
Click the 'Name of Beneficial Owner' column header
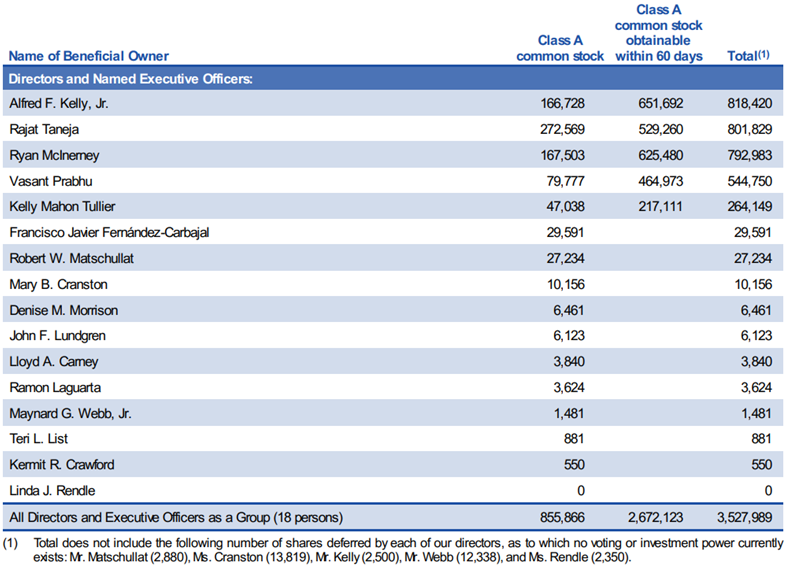click(x=88, y=56)
